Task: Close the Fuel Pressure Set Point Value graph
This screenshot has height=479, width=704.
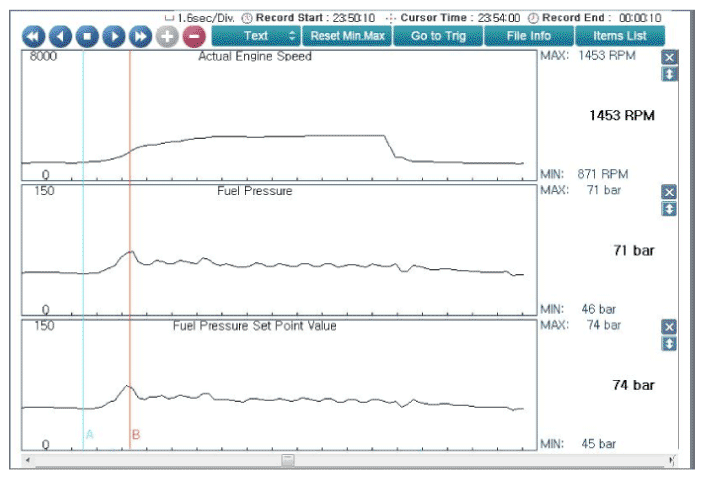Action: click(x=670, y=327)
